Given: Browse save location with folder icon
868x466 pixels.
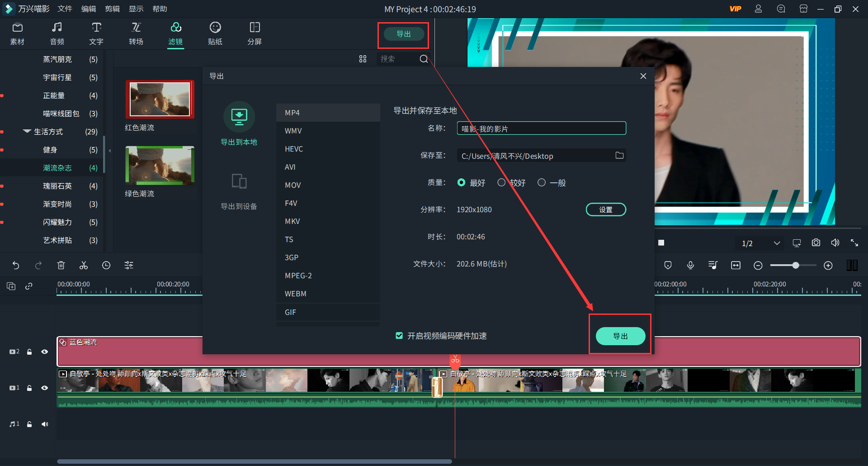Looking at the screenshot, I should [620, 155].
